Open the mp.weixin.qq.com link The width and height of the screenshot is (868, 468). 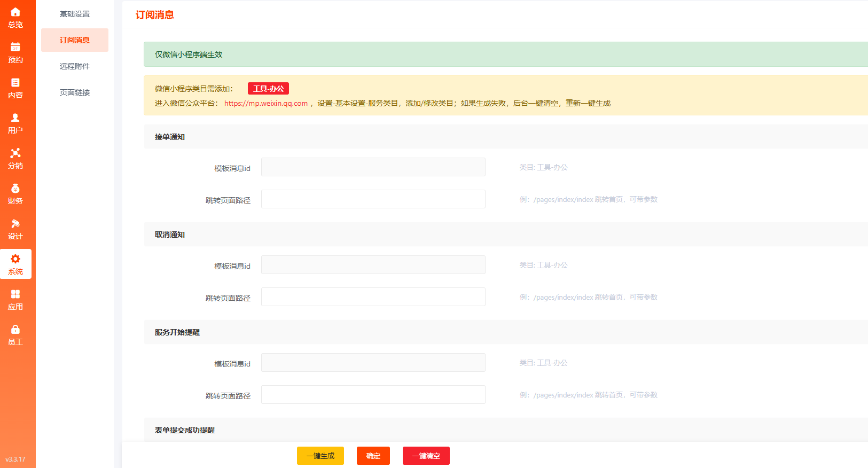[x=265, y=103]
